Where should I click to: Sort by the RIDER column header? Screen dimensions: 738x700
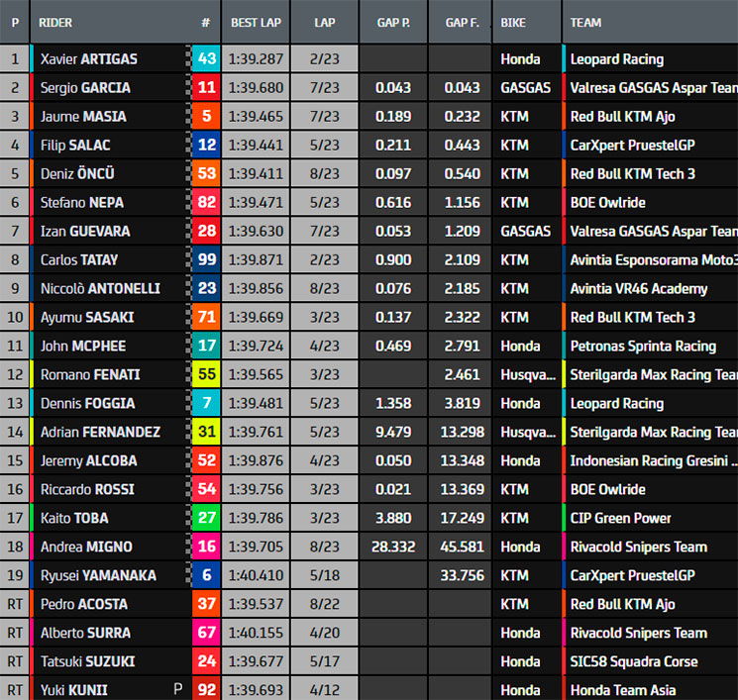pos(55,22)
